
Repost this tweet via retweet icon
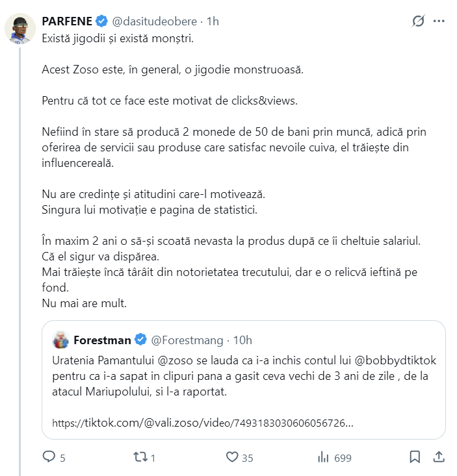(140, 457)
